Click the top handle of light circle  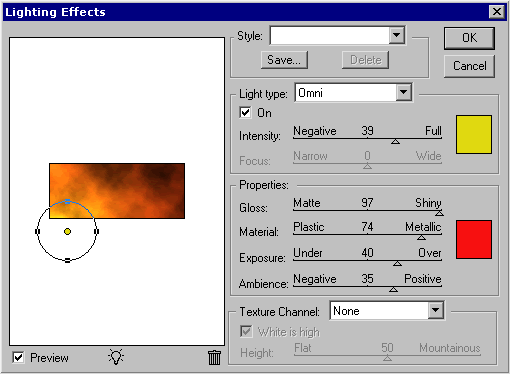click(x=67, y=201)
